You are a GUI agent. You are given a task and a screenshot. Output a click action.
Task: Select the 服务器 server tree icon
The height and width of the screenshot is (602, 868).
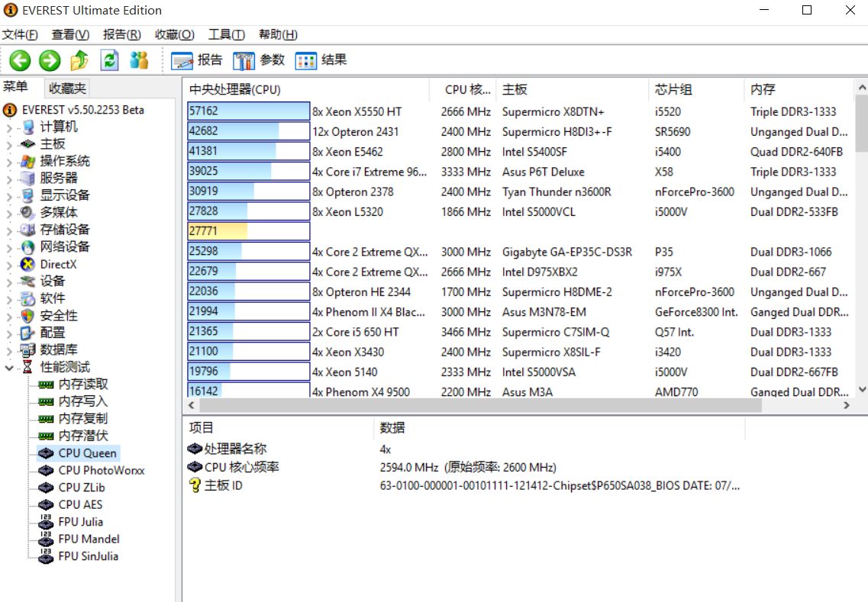(x=27, y=179)
